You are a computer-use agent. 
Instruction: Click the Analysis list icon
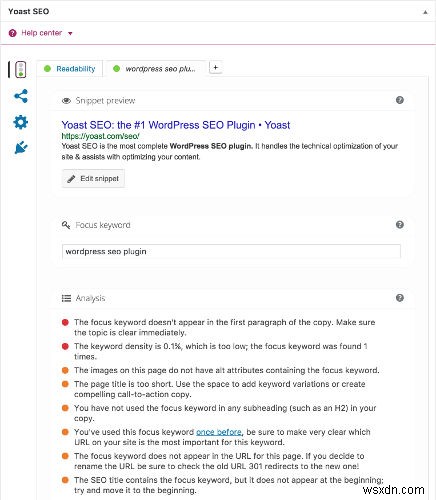66,298
